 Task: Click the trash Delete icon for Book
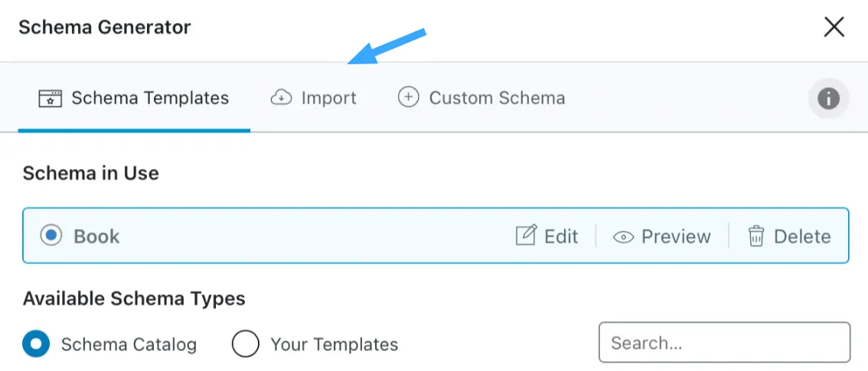[755, 236]
